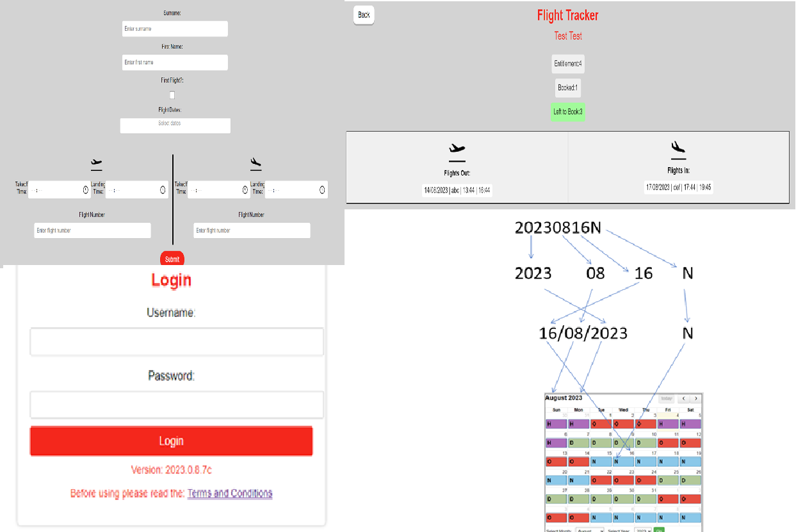The height and width of the screenshot is (532, 796).
Task: Click the Back button
Action: point(364,15)
